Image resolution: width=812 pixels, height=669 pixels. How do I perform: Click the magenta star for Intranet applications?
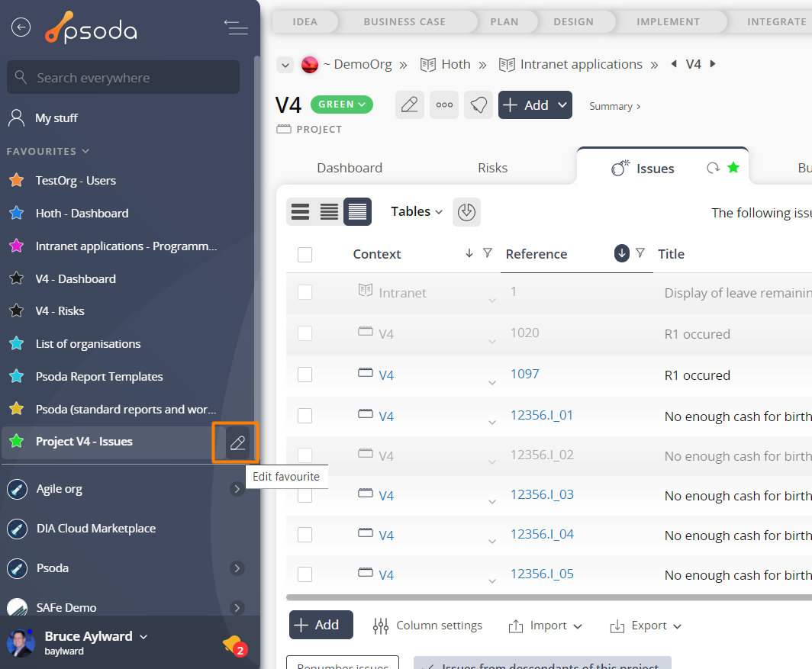[17, 246]
